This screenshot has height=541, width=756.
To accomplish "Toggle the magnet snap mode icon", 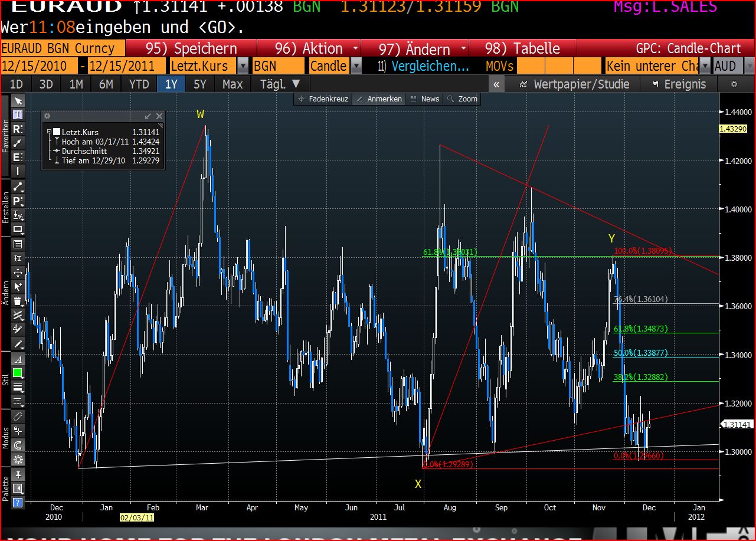I will 18,445.
